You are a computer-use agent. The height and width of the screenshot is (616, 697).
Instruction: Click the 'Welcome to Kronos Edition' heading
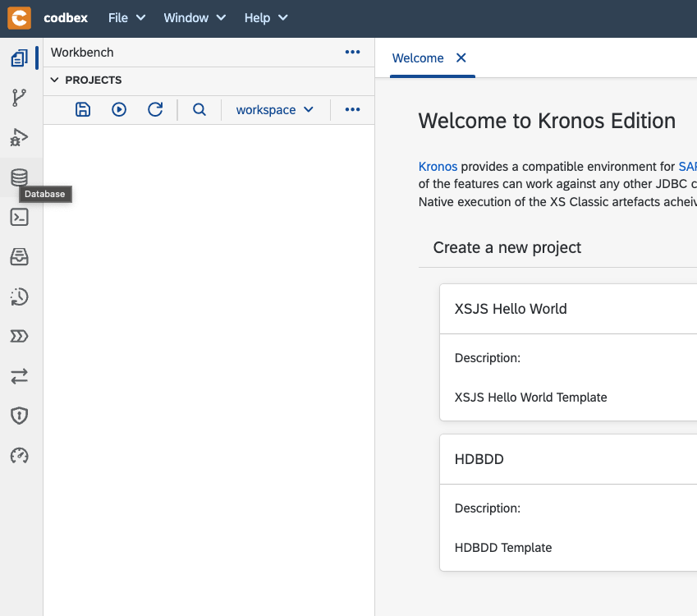(x=547, y=121)
